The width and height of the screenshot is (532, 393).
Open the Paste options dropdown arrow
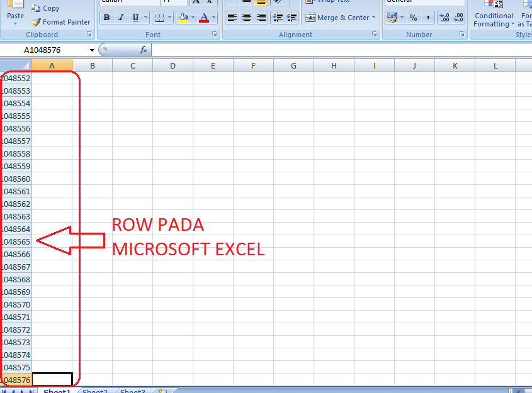pos(15,24)
